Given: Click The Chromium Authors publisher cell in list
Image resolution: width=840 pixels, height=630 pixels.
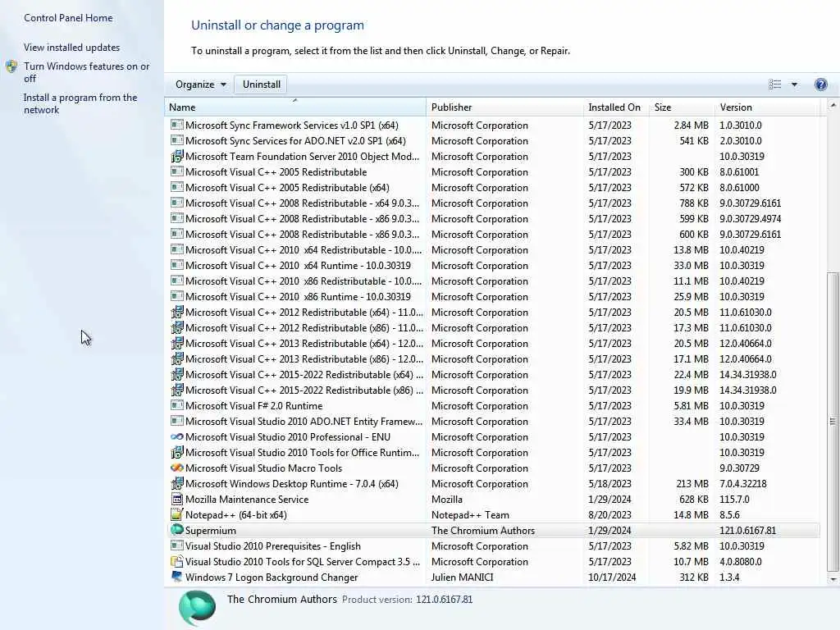Looking at the screenshot, I should pos(482,531).
